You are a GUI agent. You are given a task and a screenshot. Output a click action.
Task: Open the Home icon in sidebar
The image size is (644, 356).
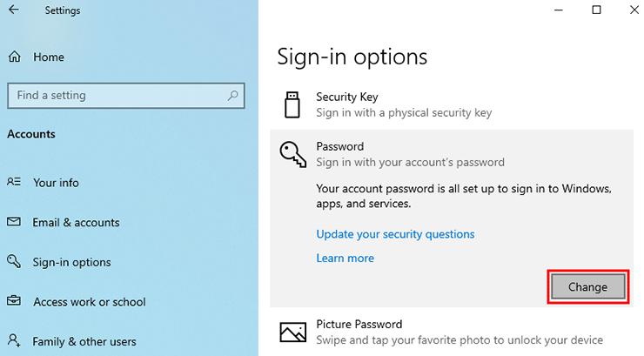pos(15,57)
